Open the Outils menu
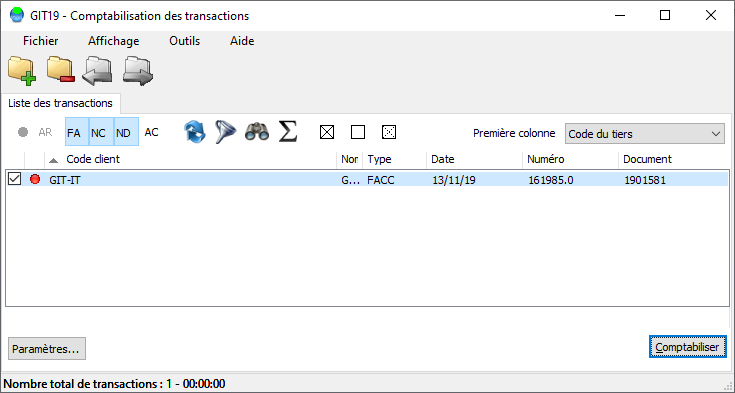Image resolution: width=735 pixels, height=393 pixels. click(184, 41)
